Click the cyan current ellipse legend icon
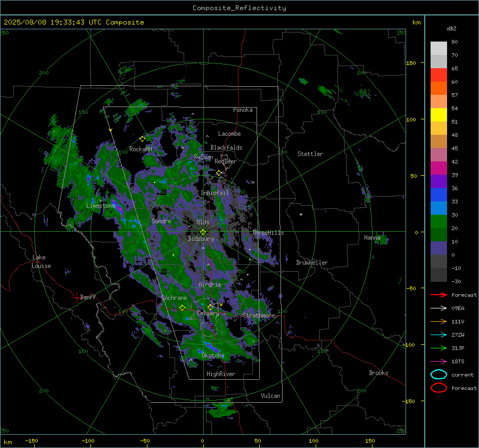Screen dimensions: 479x448 [x=439, y=374]
